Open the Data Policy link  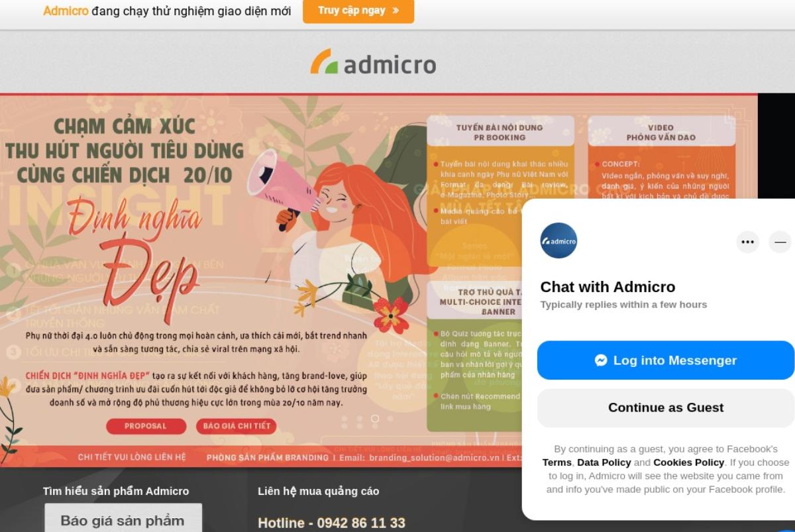coord(604,462)
